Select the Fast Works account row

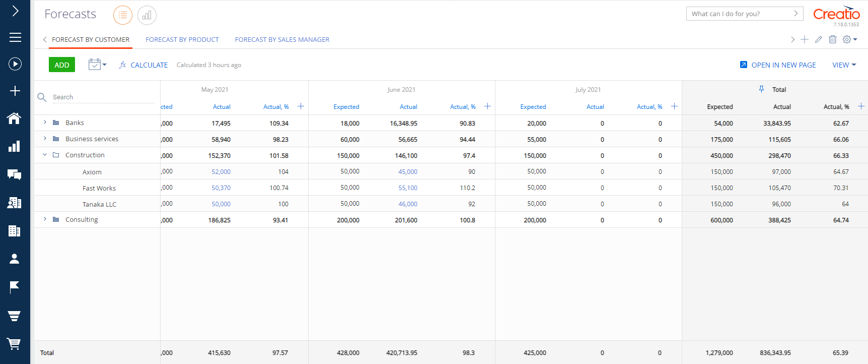click(99, 188)
